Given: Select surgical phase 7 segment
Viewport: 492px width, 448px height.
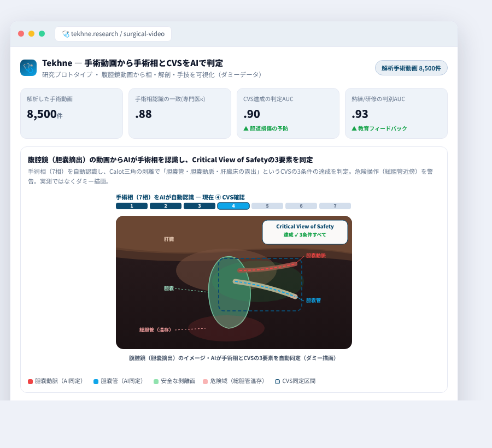Looking at the screenshot, I should (335, 206).
